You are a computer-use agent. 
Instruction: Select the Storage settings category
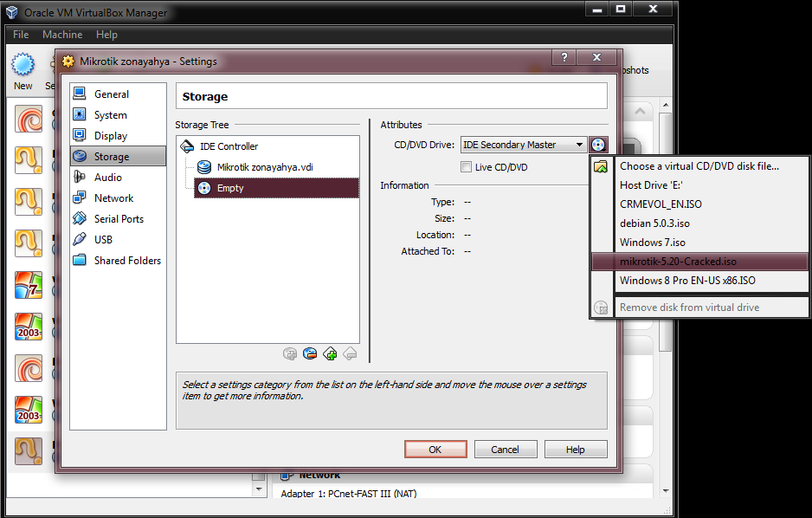coord(118,157)
